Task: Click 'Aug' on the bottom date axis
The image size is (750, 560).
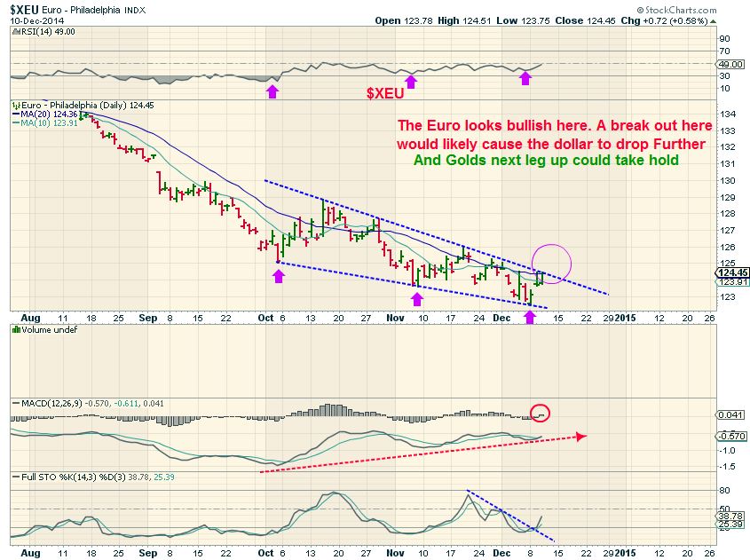Action: click(30, 553)
